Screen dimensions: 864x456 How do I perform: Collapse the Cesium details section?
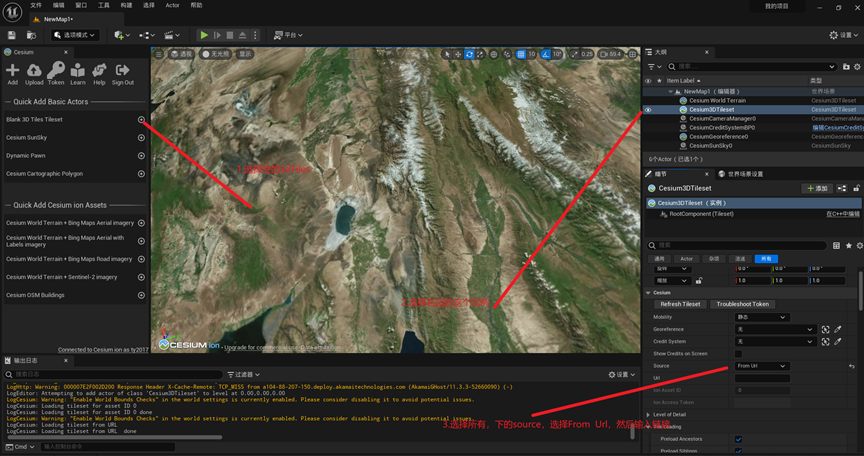(649, 293)
